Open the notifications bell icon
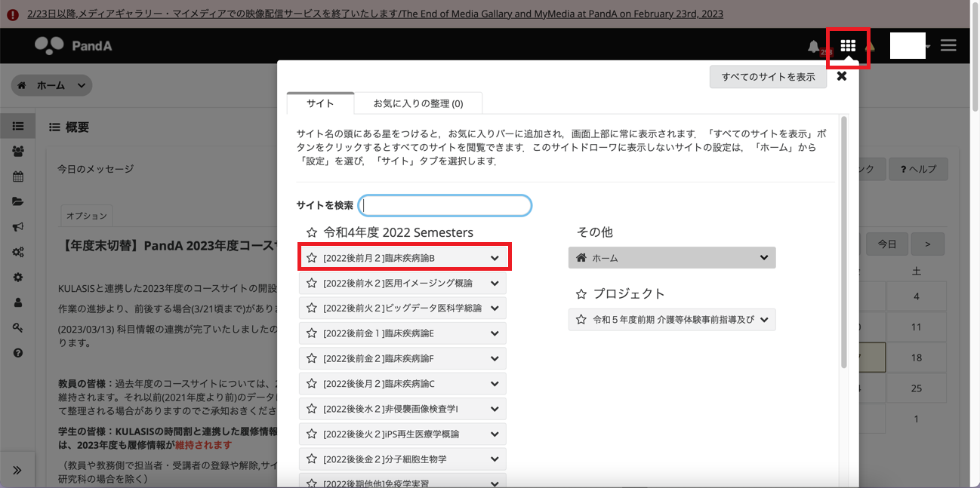The image size is (980, 488). (x=813, y=47)
